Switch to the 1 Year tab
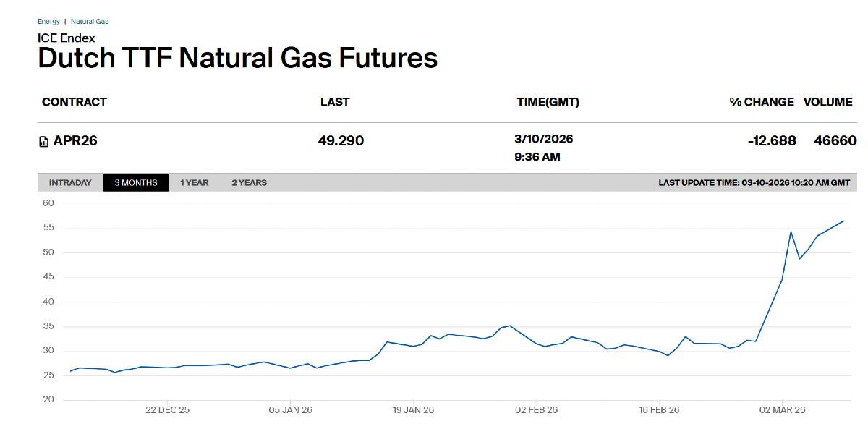Screen dimensions: 868x429 pyautogui.click(x=195, y=183)
